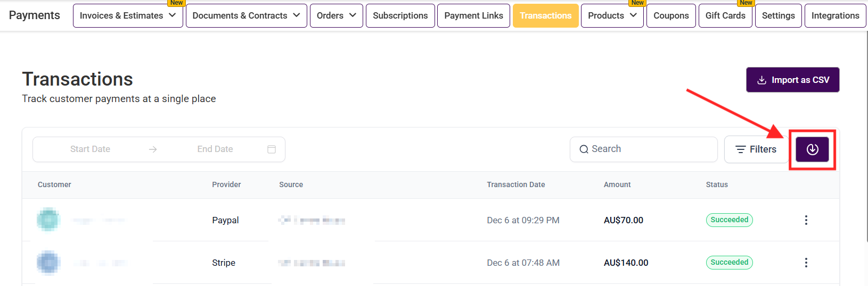Click the circular download icon button
868x286 pixels.
pyautogui.click(x=812, y=149)
